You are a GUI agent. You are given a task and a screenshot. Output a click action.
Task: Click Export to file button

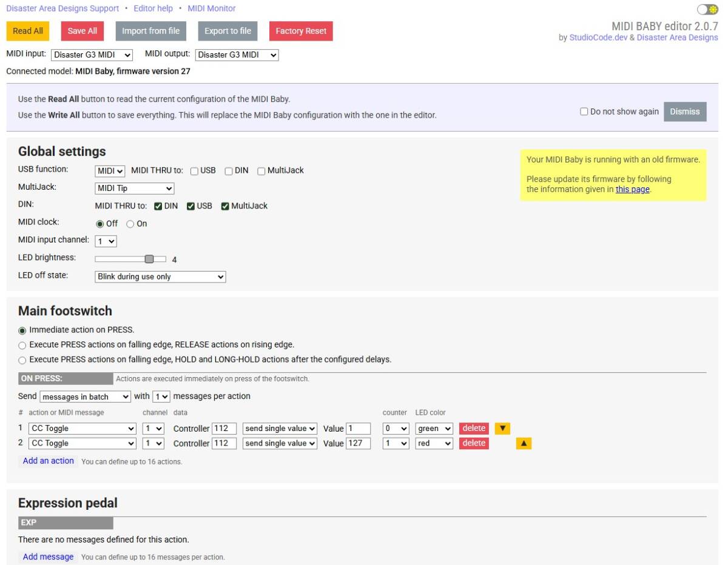(x=227, y=31)
